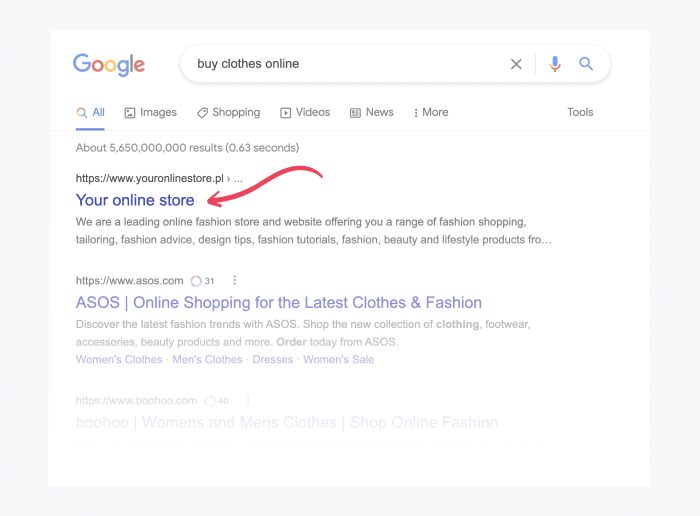This screenshot has height=516, width=700.
Task: Open the Dresses sitelink
Action: (x=273, y=359)
